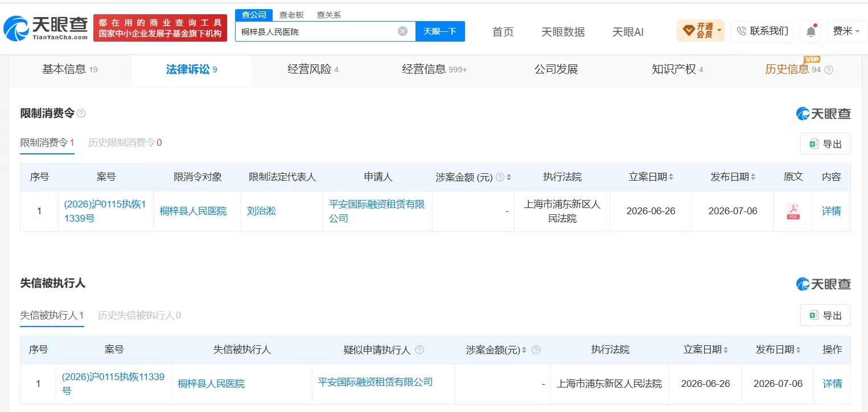Sort 失信被执行人 table by 涉案金额
Screen dimensions: 868x412
point(524,350)
